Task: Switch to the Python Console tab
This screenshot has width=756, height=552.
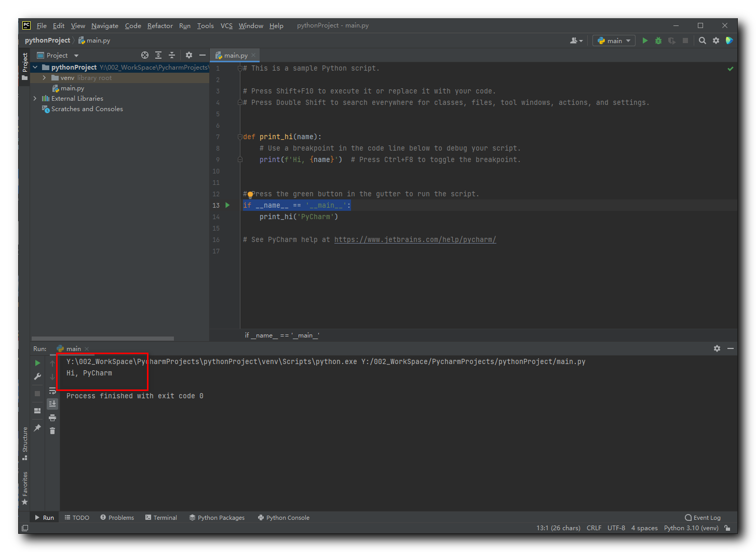Action: click(283, 517)
